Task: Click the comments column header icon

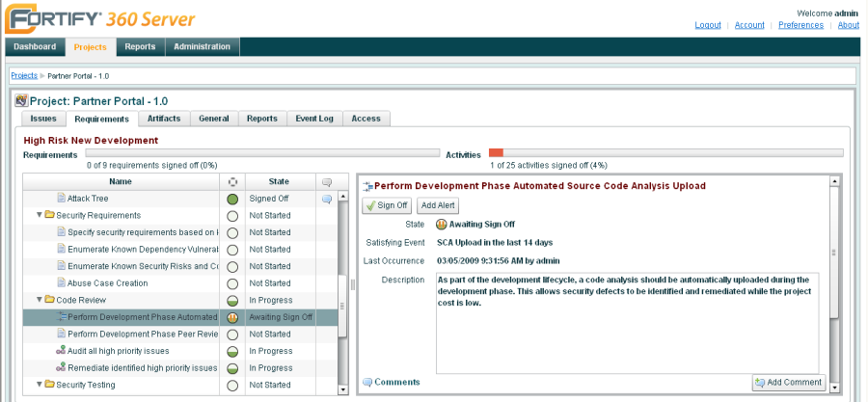Action: pos(327,181)
